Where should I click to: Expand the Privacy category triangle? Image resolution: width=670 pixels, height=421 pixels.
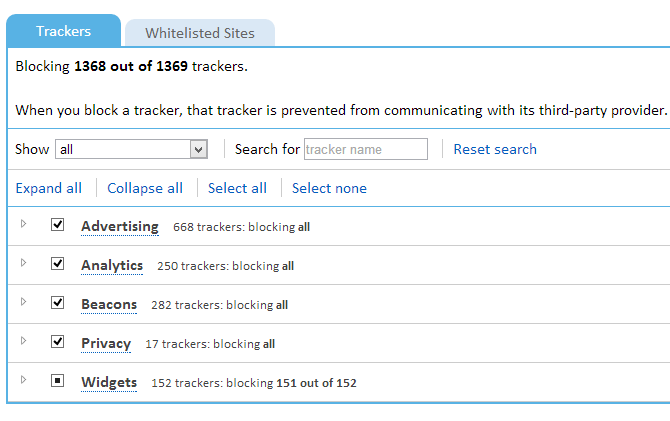(x=23, y=341)
